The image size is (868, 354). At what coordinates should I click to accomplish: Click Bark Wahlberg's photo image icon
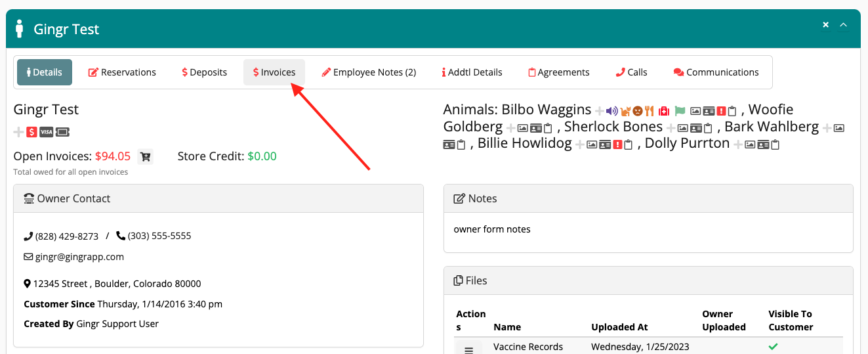pos(838,128)
